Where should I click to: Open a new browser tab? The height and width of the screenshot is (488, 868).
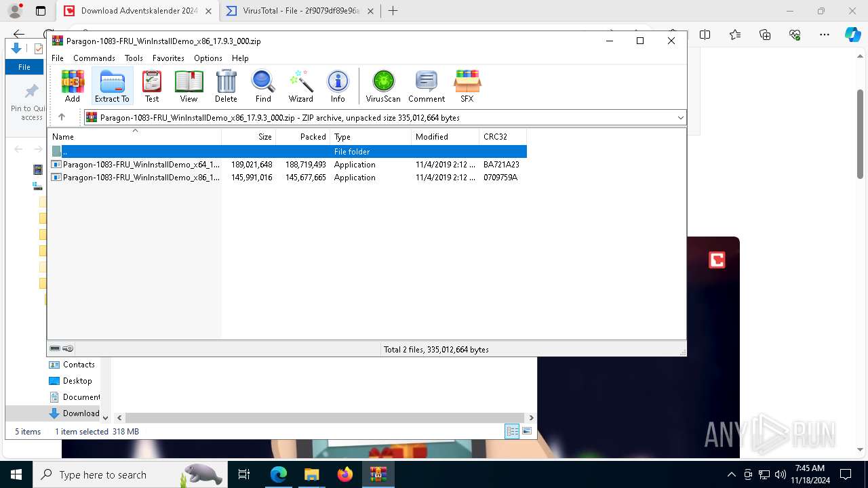393,11
